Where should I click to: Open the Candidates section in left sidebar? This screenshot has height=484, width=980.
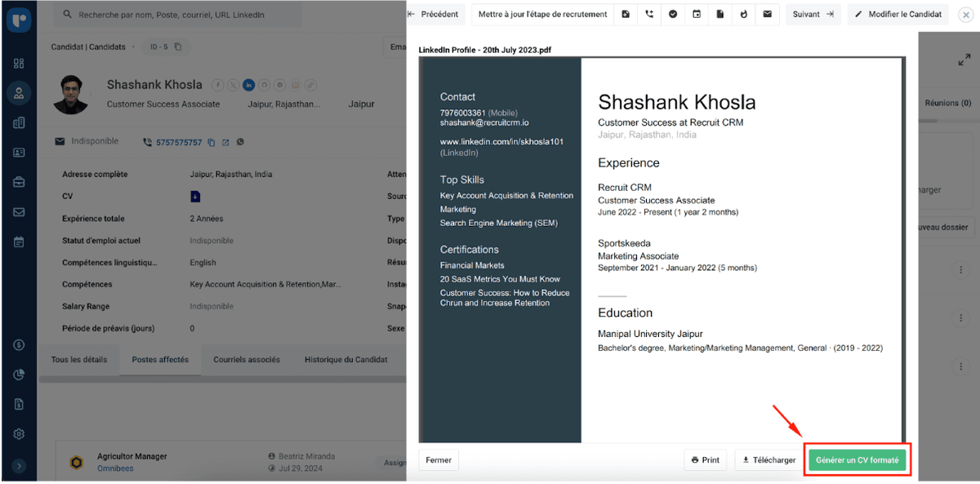pyautogui.click(x=19, y=93)
